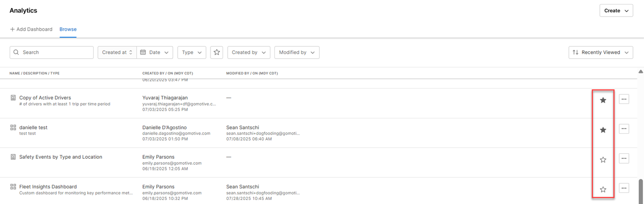The height and width of the screenshot is (204, 644).
Task: Remove star from danielle test dashboard
Action: point(603,130)
